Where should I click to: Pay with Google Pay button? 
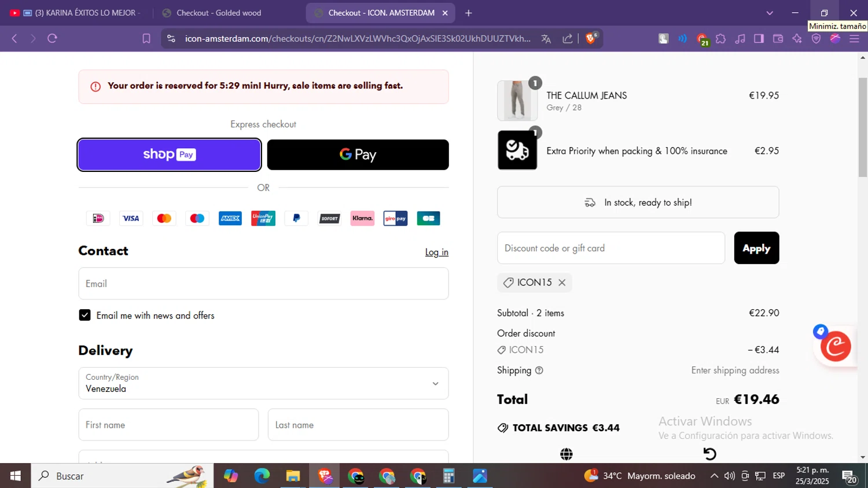pyautogui.click(x=358, y=155)
